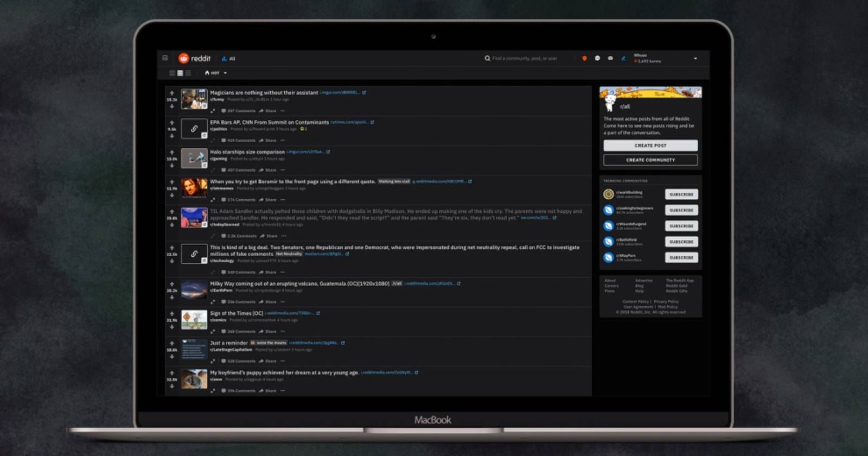The height and width of the screenshot is (456, 868).
Task: Open the orange shield icon in header
Action: [584, 58]
